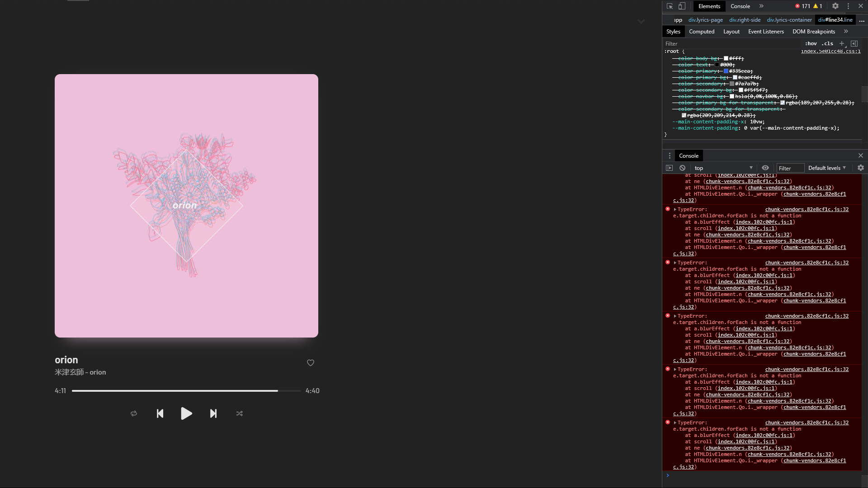868x488 pixels.
Task: Collapse the lyrics page with the top chevron
Action: click(641, 21)
